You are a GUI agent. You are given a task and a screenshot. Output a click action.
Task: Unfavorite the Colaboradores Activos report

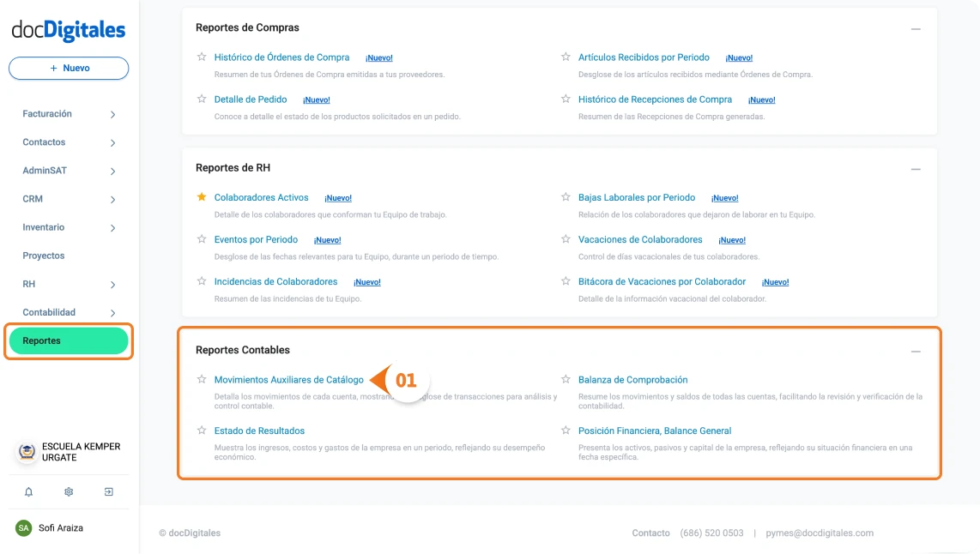click(x=201, y=197)
